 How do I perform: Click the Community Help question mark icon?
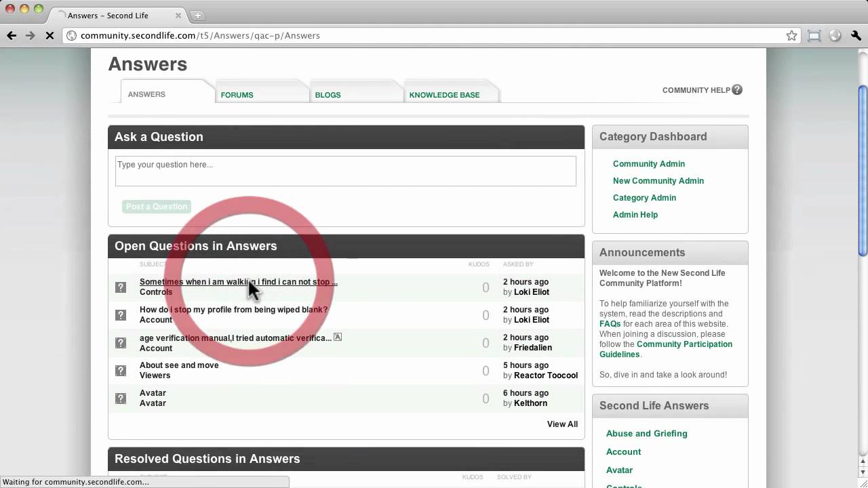point(737,89)
